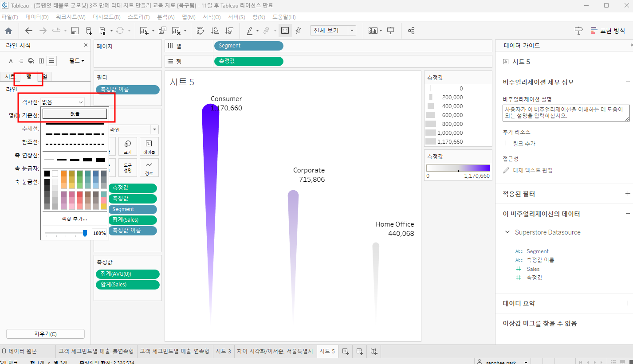Pick the solid line style
Image resolution: width=633 pixels, height=364 pixels.
point(75,124)
